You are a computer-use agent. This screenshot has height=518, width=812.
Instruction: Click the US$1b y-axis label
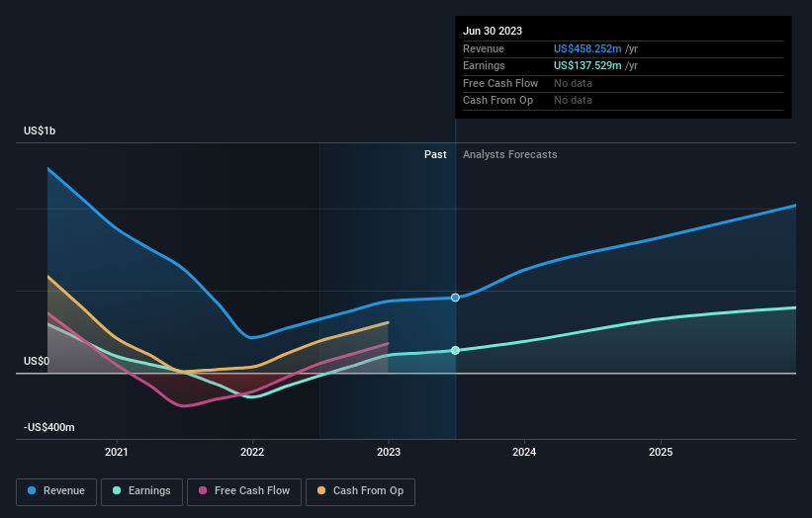[x=40, y=130]
